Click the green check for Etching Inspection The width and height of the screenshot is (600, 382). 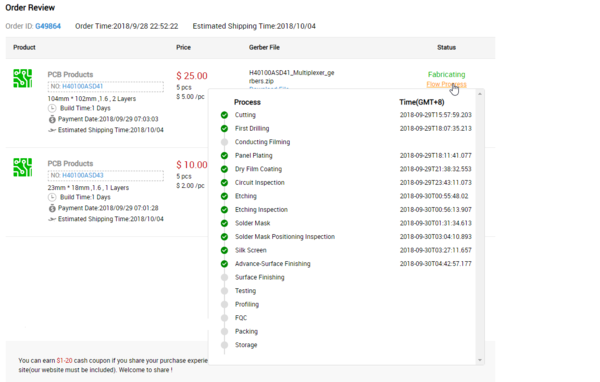(224, 210)
